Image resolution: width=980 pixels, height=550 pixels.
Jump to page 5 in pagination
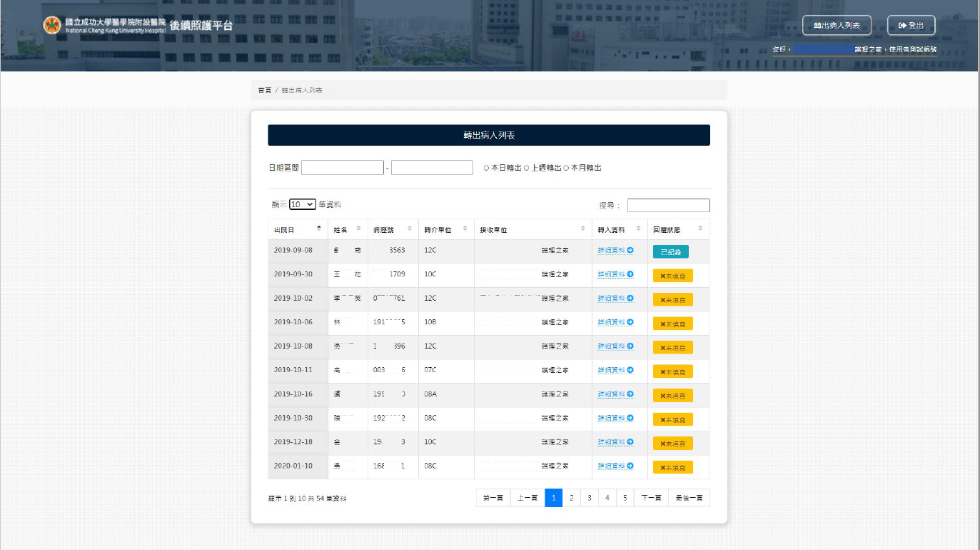[x=625, y=498]
